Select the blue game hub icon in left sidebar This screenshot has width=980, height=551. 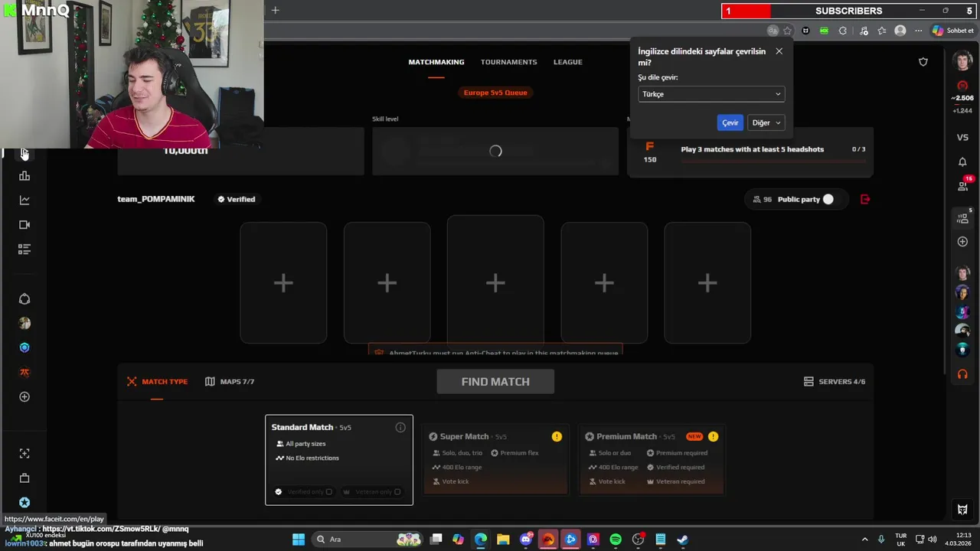coord(24,347)
